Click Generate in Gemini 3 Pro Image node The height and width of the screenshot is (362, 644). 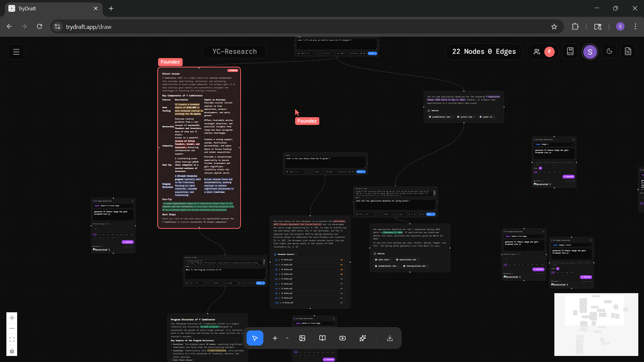539,269
